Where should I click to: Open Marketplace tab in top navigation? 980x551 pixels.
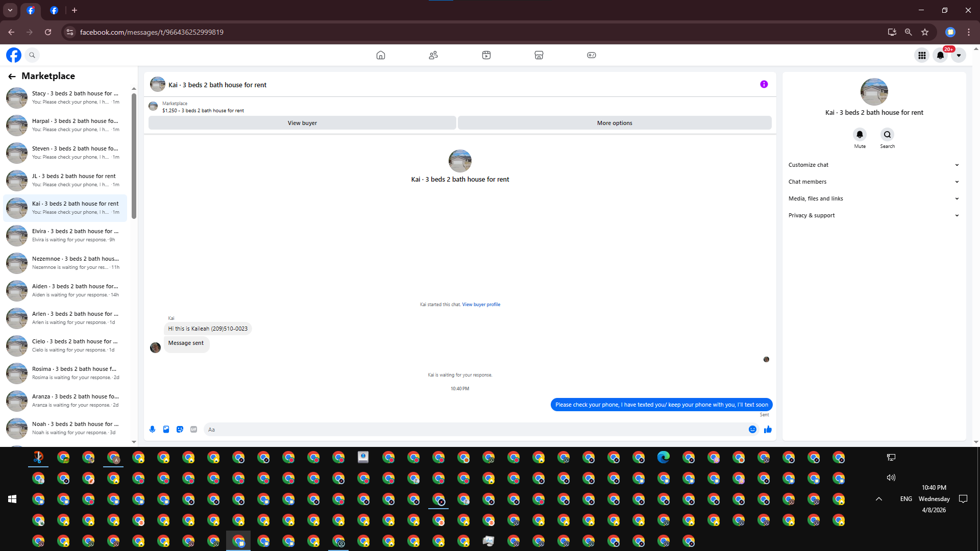538,55
